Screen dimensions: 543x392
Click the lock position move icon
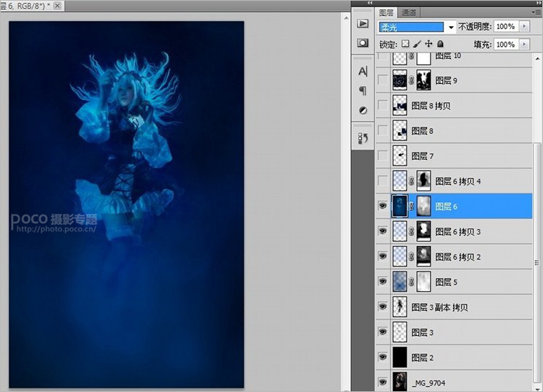click(428, 45)
